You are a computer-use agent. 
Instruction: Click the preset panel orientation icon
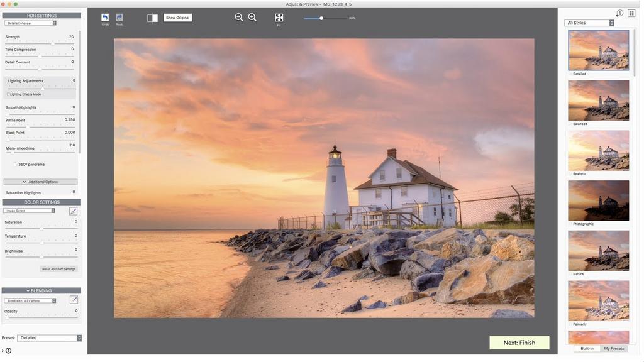pyautogui.click(x=619, y=13)
